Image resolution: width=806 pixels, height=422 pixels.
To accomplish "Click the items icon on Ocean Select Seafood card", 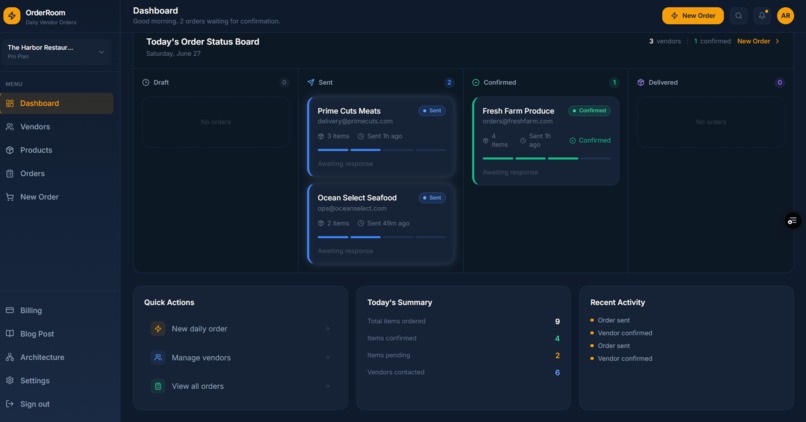I will coord(321,223).
